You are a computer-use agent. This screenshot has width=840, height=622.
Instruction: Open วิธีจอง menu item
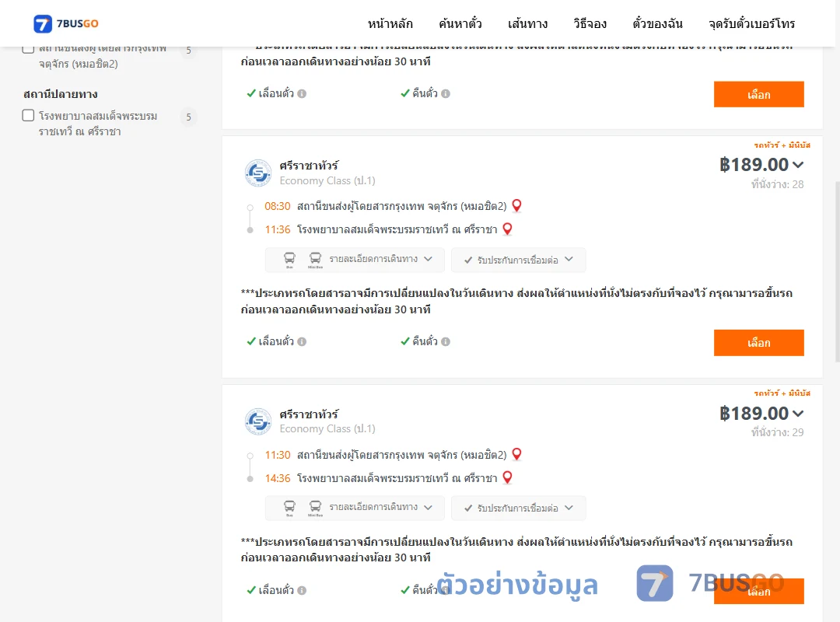point(590,23)
